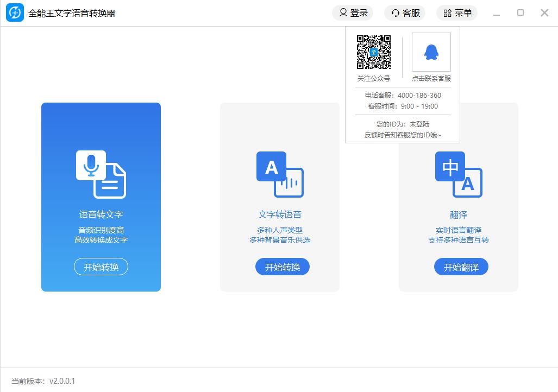Select the 语音转文字 card title
The image size is (558, 392).
[101, 214]
